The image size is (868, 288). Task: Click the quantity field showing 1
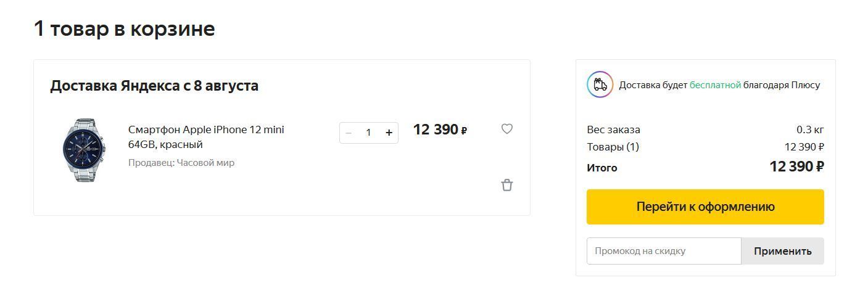pos(368,133)
